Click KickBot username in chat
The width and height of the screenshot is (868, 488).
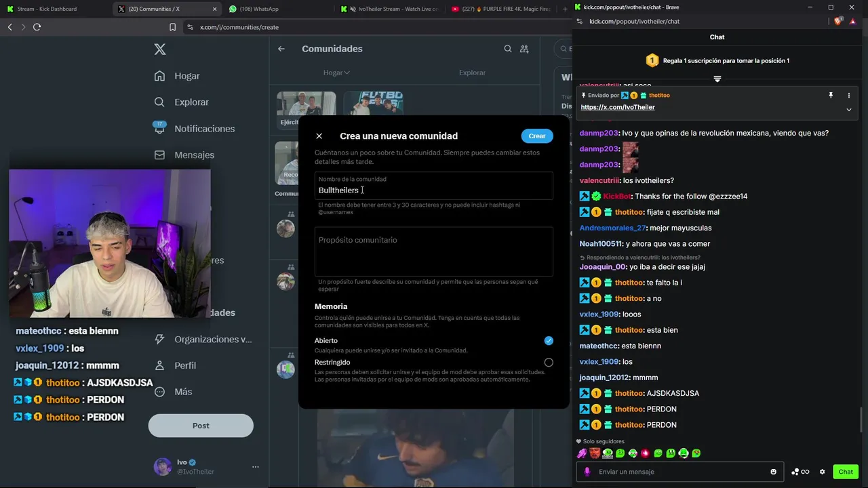[617, 197]
